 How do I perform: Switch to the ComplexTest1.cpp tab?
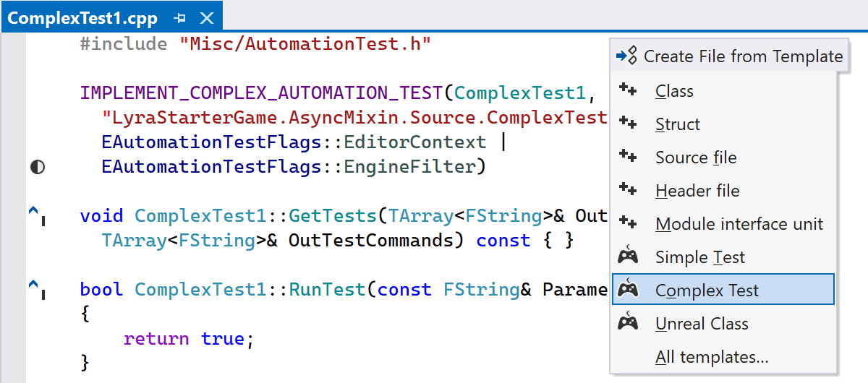coord(84,18)
